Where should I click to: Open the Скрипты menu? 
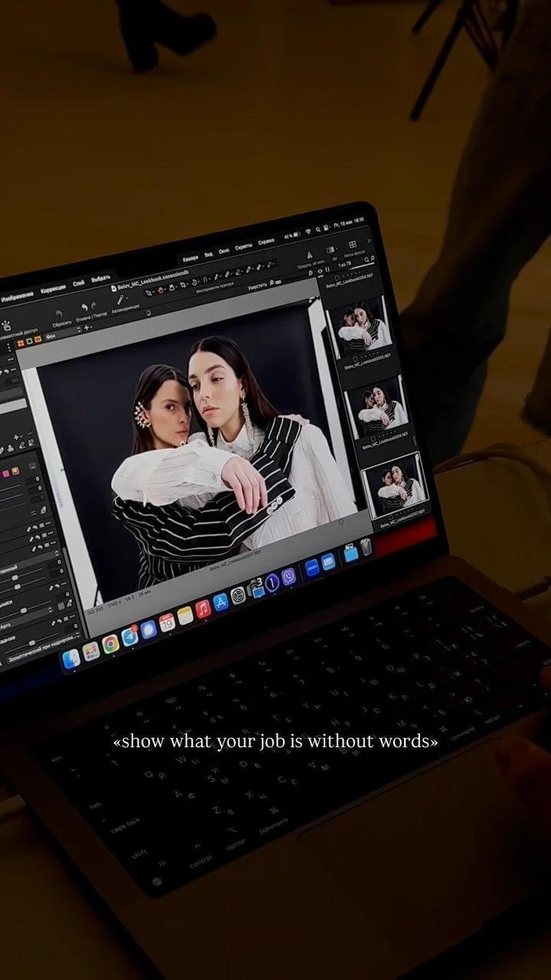coord(244,247)
